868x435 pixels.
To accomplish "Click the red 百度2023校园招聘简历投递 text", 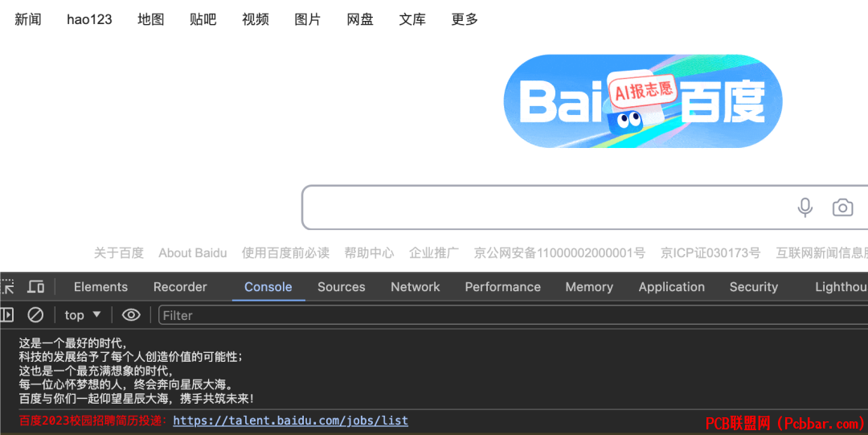I will tap(93, 421).
